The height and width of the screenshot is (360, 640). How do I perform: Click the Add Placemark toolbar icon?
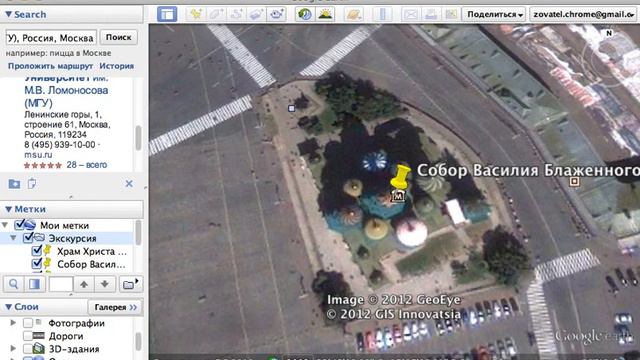(196, 14)
